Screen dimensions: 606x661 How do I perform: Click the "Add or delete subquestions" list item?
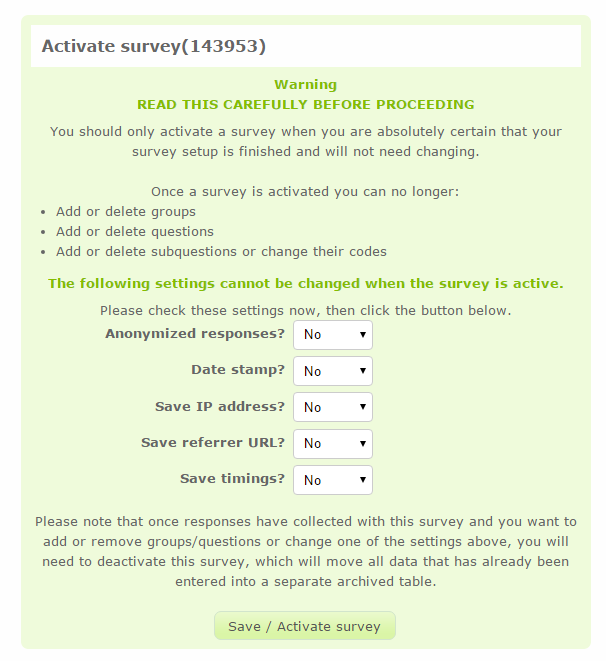(221, 252)
